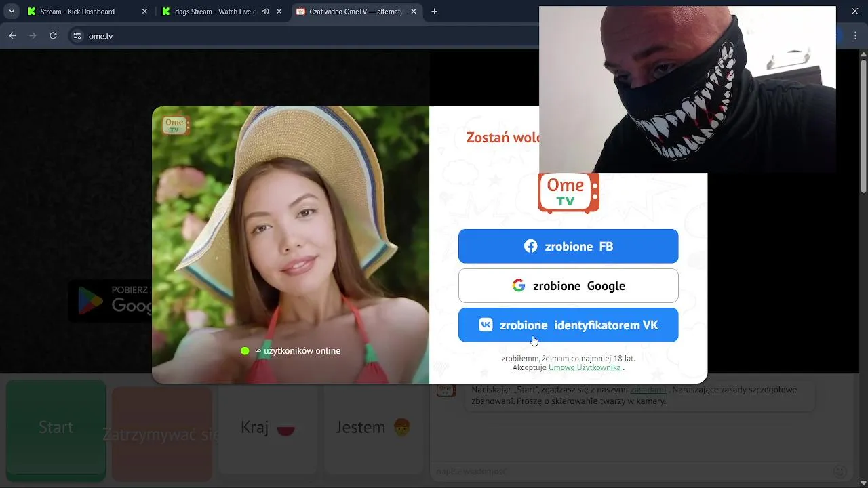Open the zasadami rules link
The height and width of the screenshot is (488, 868).
(648, 390)
